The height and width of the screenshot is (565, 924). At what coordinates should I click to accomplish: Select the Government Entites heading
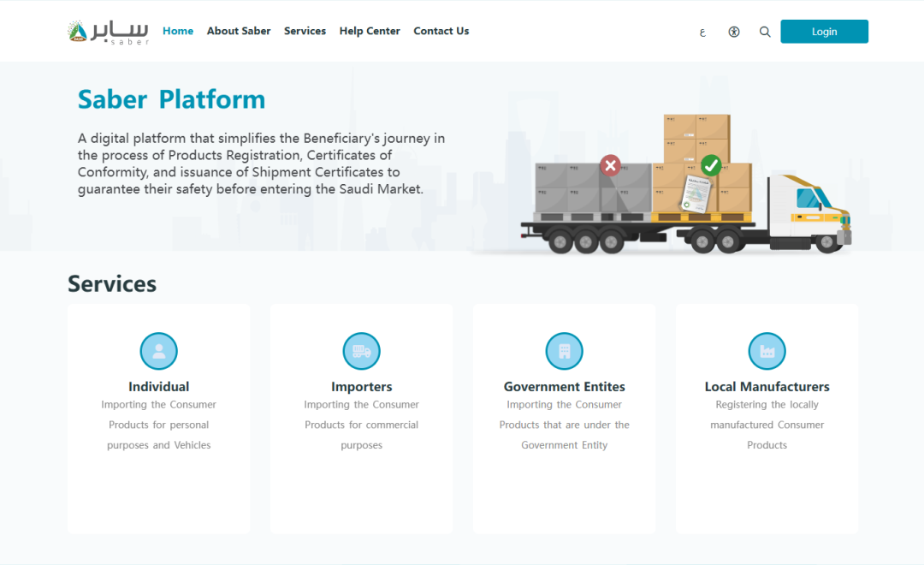pos(564,386)
